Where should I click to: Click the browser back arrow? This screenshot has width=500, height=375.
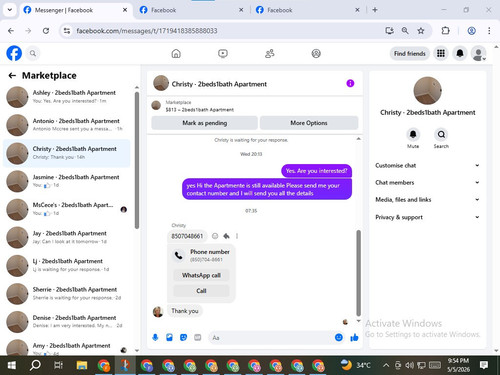point(11,31)
